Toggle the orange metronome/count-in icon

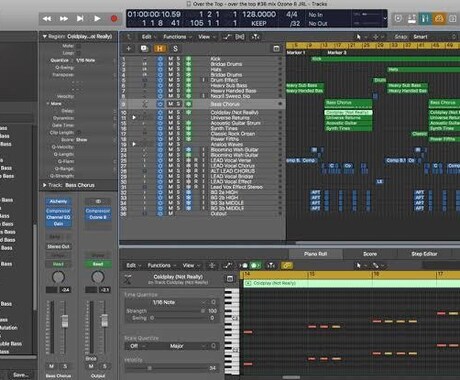pos(439,19)
